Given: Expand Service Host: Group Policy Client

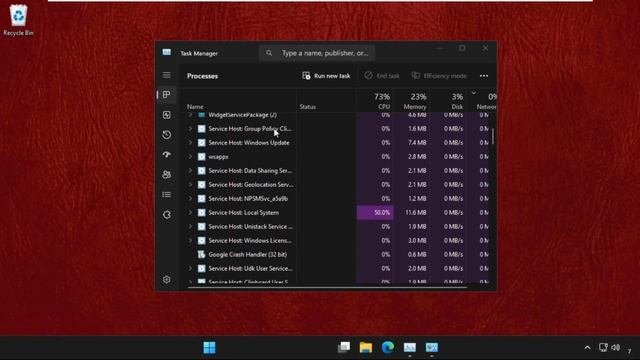Looking at the screenshot, I should click(190, 129).
